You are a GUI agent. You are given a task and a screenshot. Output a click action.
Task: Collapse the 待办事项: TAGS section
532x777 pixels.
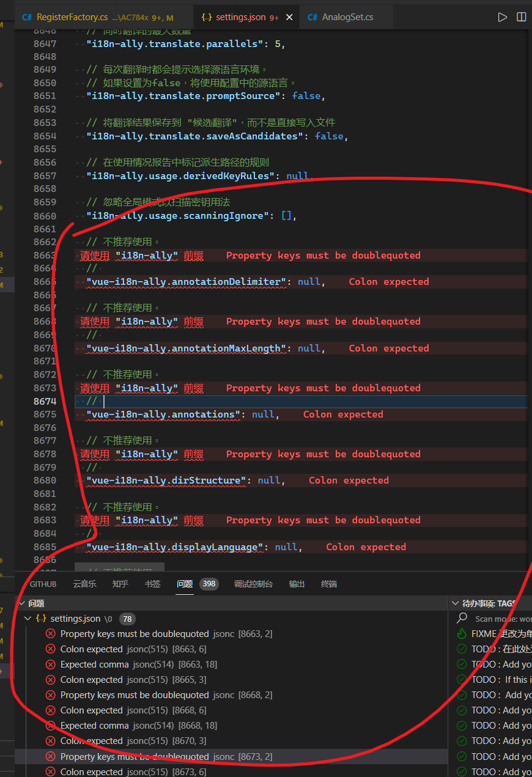tap(455, 603)
